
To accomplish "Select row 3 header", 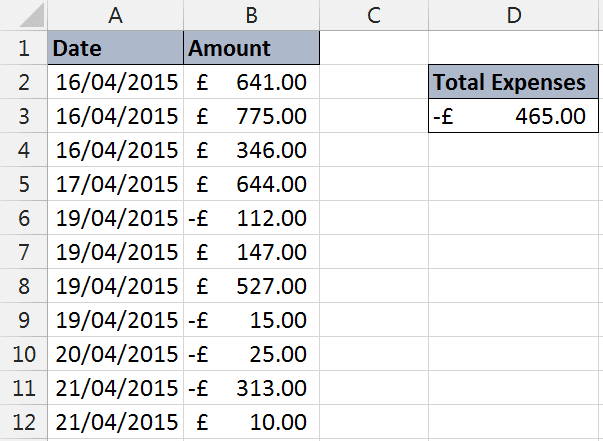I will point(23,116).
